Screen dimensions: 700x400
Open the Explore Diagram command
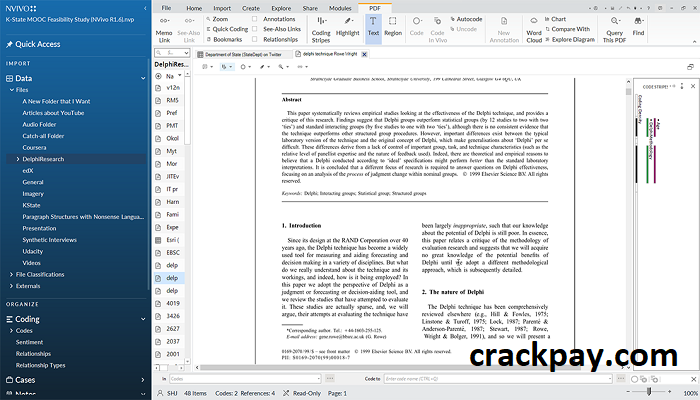click(x=570, y=39)
